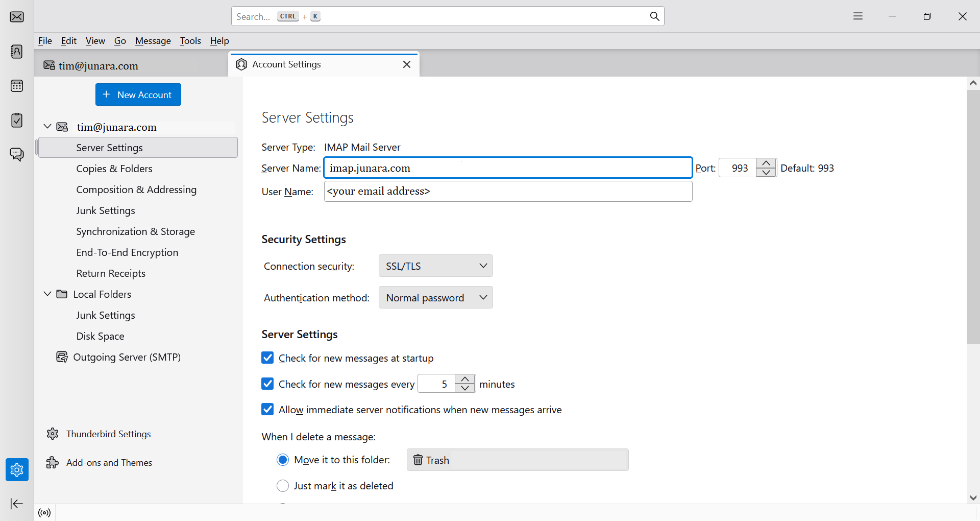Open the Thunderbird application menu
The height and width of the screenshot is (521, 980).
click(x=858, y=16)
